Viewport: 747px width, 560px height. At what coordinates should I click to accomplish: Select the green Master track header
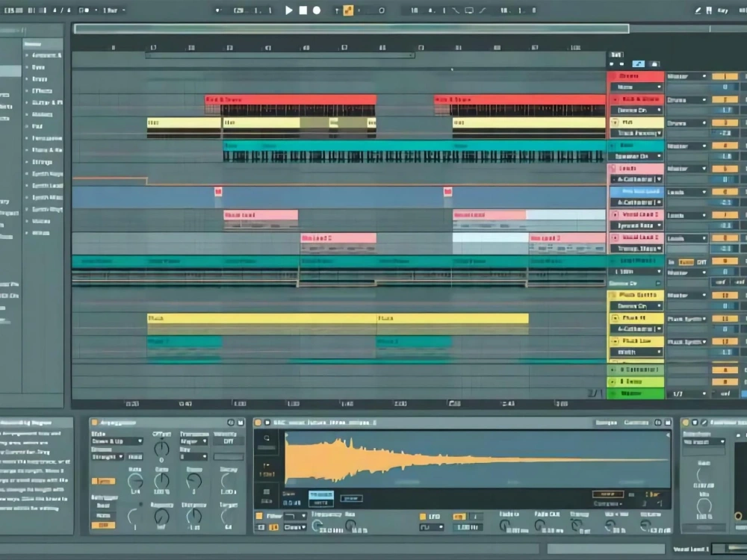point(636,393)
